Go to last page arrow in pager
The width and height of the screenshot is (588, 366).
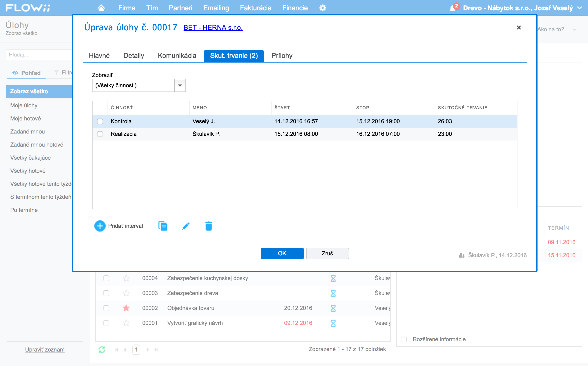pyautogui.click(x=156, y=349)
